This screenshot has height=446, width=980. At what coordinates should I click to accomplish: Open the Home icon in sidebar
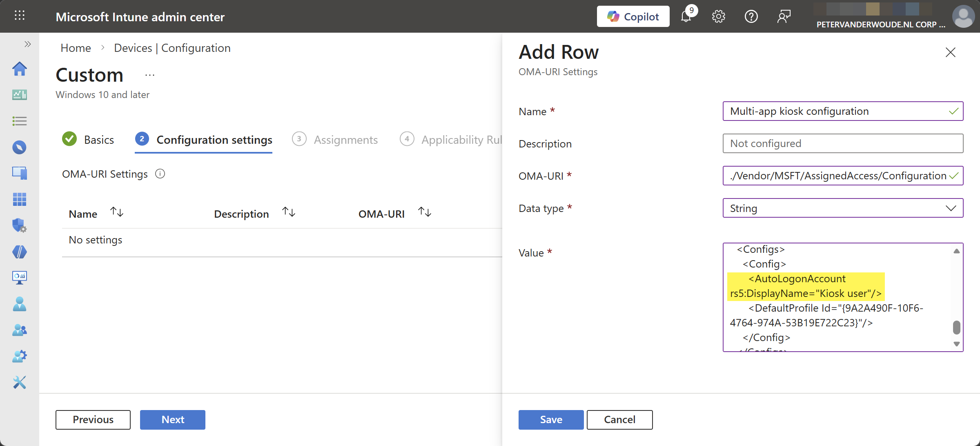pos(19,69)
